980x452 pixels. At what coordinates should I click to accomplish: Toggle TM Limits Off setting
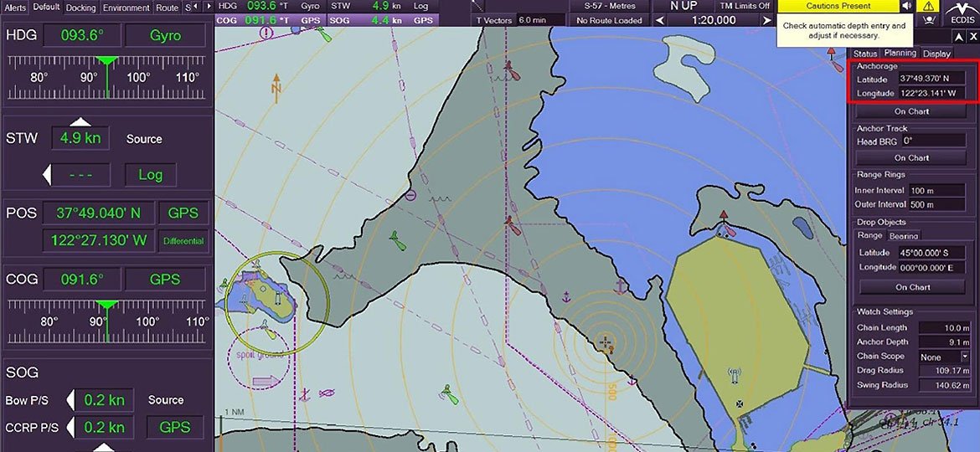744,6
